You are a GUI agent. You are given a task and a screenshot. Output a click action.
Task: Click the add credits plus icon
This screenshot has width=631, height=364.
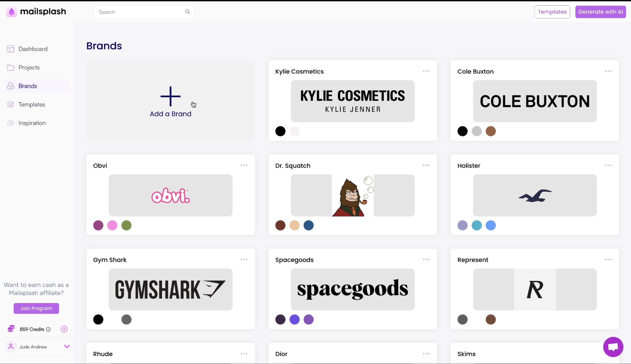point(64,329)
